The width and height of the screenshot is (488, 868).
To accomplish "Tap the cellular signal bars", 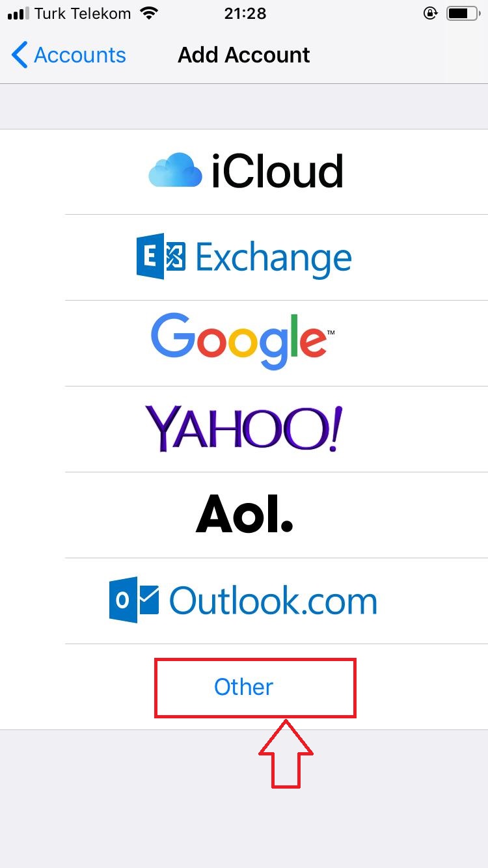I will (19, 14).
